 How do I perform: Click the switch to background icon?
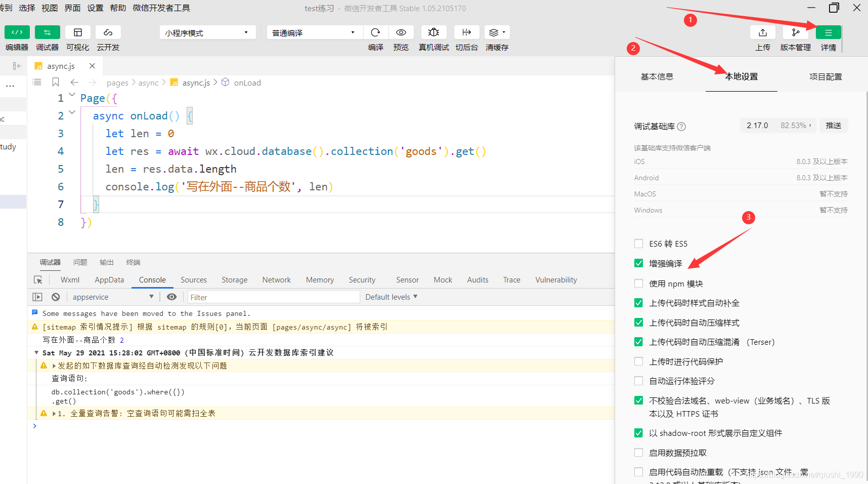coord(467,32)
